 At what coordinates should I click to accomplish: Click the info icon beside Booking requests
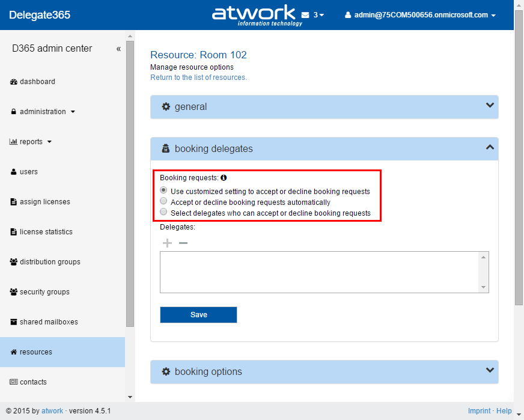click(224, 178)
